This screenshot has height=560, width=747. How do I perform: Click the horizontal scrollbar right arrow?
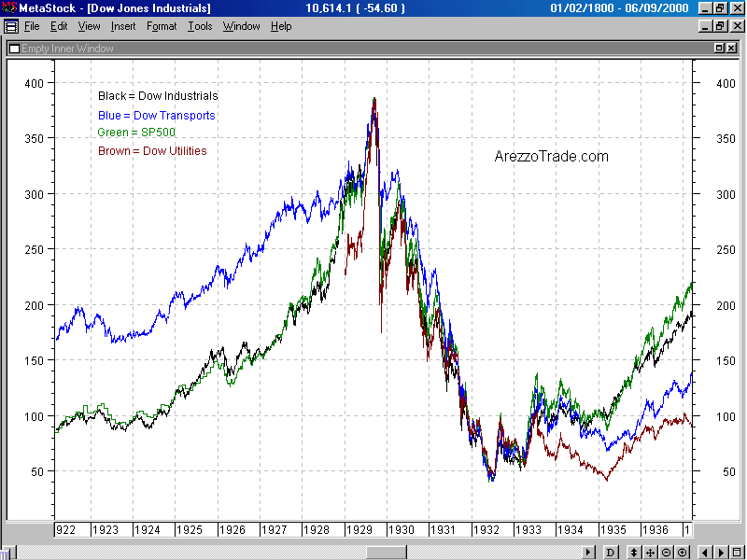pyautogui.click(x=589, y=553)
